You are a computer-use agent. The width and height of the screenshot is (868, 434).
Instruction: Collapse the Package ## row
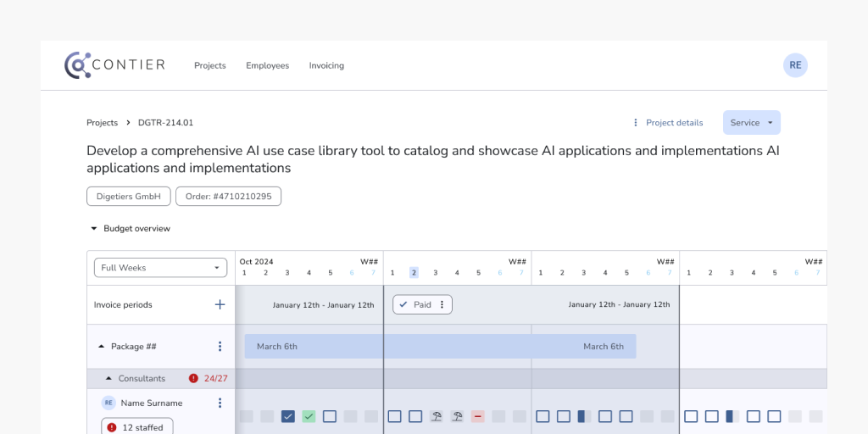click(x=102, y=347)
